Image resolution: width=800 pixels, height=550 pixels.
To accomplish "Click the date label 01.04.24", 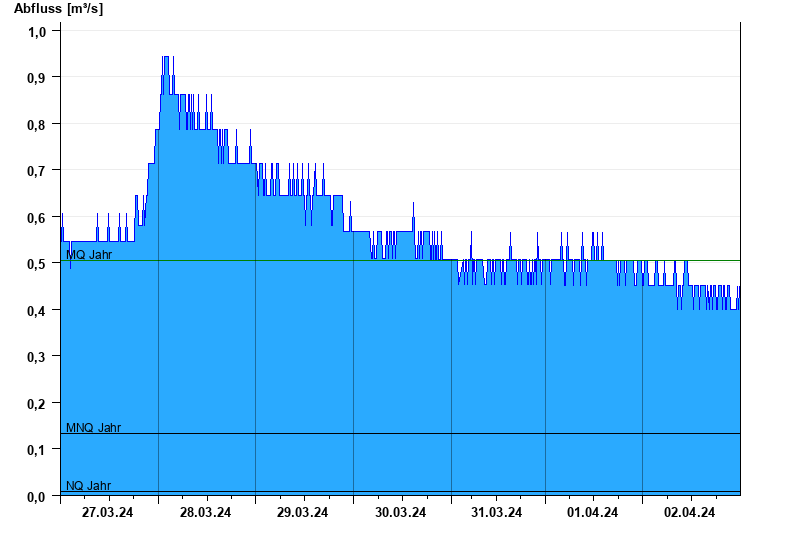I will pyautogui.click(x=592, y=512).
